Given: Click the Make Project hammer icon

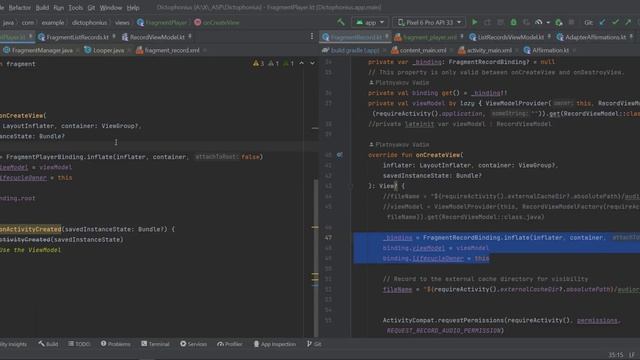Looking at the screenshot, I should point(341,22).
